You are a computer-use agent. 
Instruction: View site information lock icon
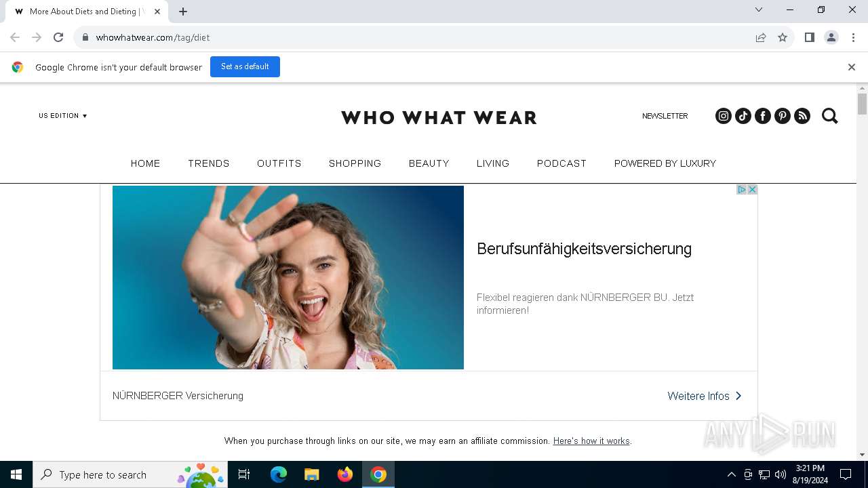pos(85,37)
